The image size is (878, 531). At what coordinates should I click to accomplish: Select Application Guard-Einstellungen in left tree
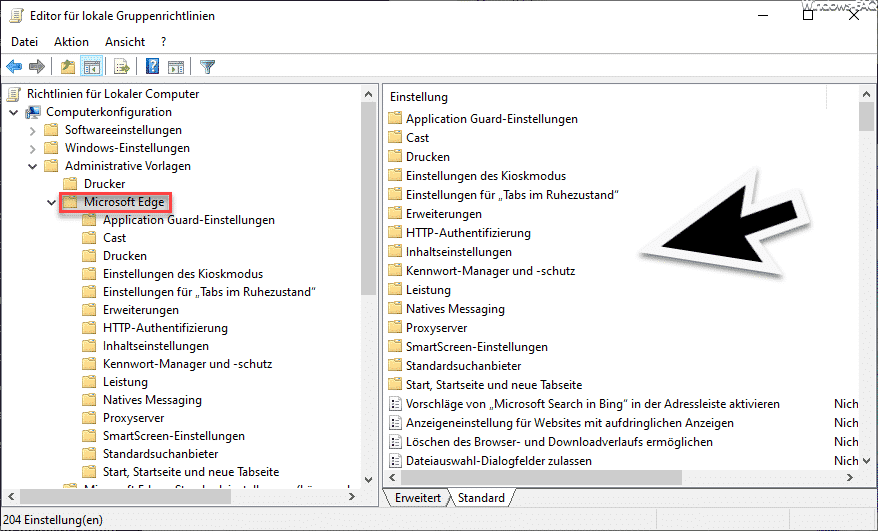189,220
